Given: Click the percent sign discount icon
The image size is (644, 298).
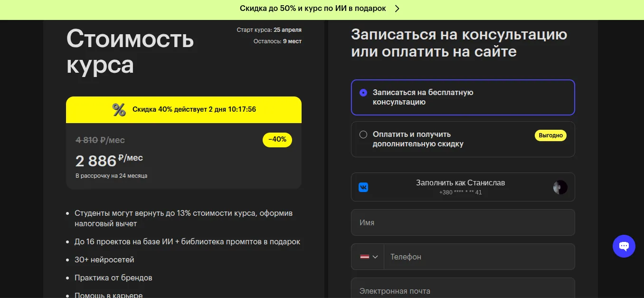Looking at the screenshot, I should pos(119,109).
